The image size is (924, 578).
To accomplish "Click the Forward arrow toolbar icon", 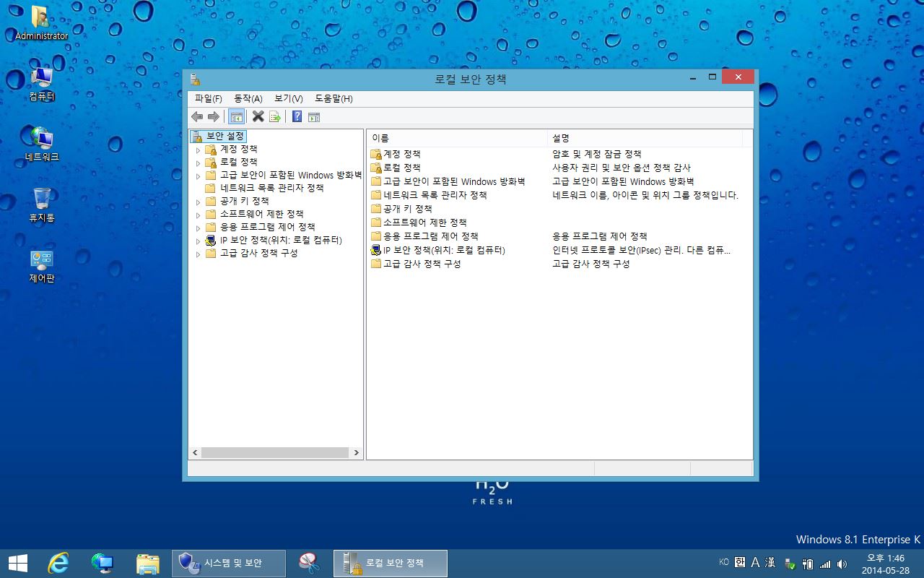I will (213, 116).
